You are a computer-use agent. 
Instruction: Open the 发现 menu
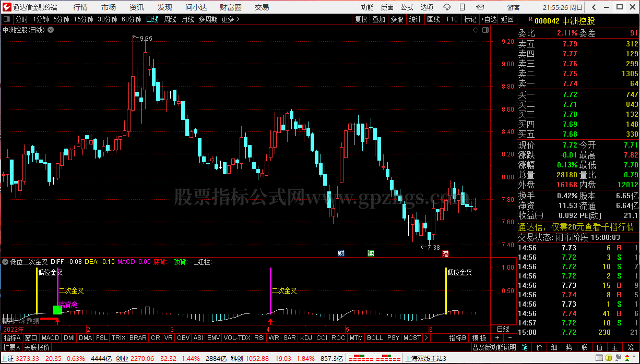[x=165, y=7]
